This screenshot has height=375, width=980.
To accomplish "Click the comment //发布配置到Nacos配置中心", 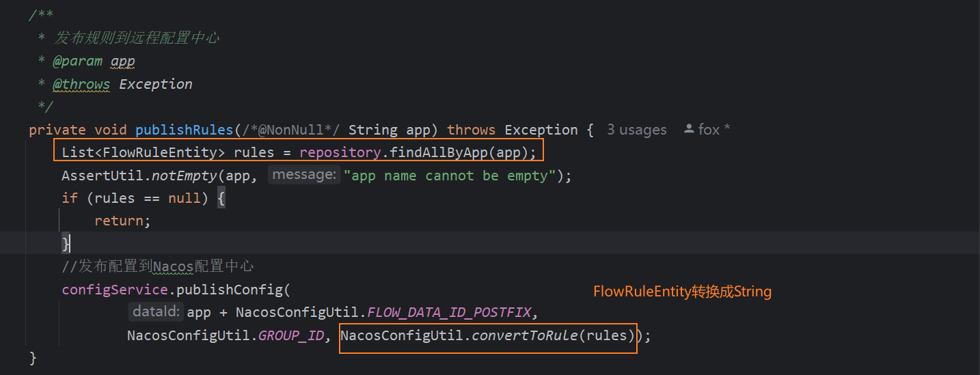I will tap(158, 266).
